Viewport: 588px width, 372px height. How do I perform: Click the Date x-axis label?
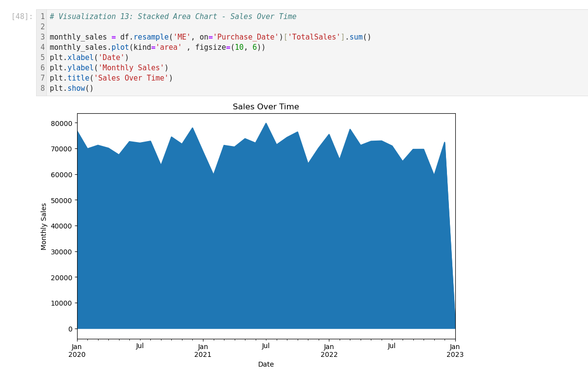(266, 364)
